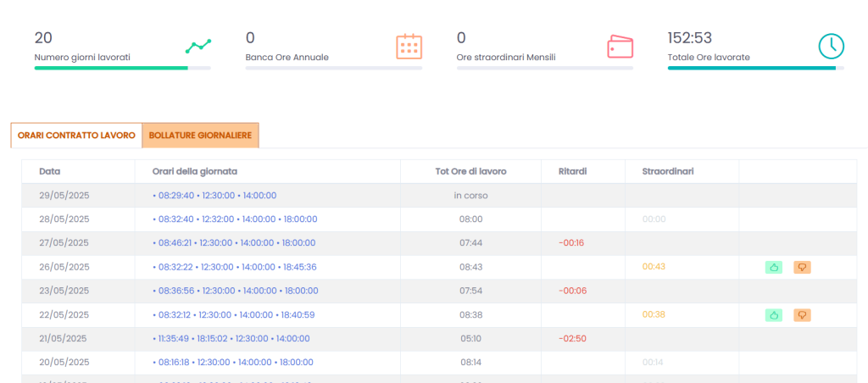This screenshot has height=383, width=868.
Task: Reject overtime with thumbs-down for 26/05/2025
Action: [802, 267]
